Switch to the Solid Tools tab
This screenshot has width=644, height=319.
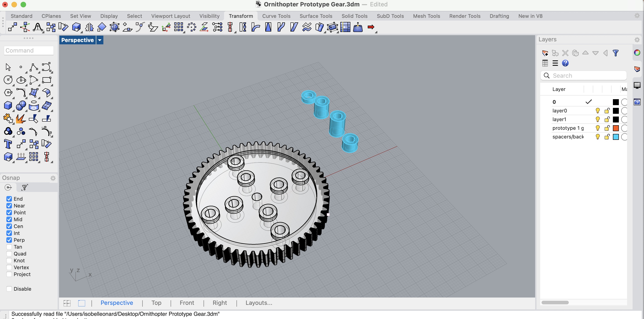[x=354, y=16]
